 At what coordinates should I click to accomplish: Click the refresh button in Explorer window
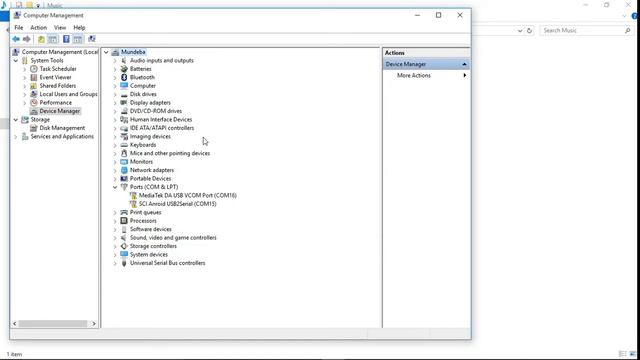[x=529, y=31]
